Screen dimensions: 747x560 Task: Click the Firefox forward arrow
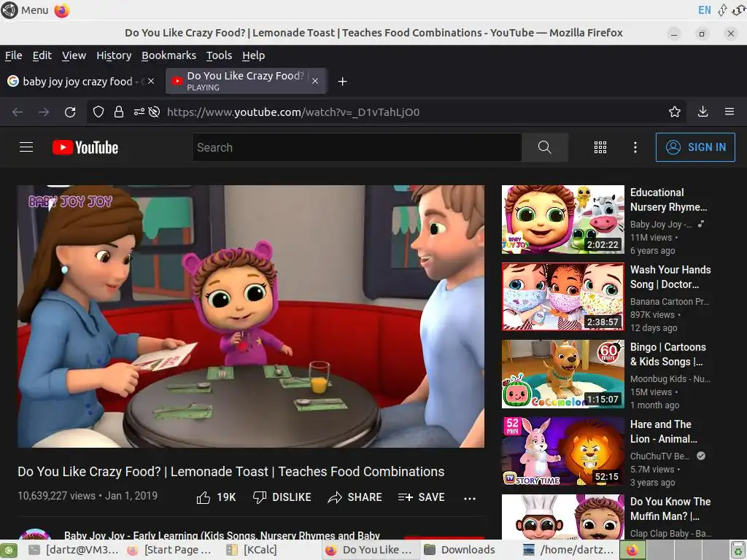click(x=44, y=112)
